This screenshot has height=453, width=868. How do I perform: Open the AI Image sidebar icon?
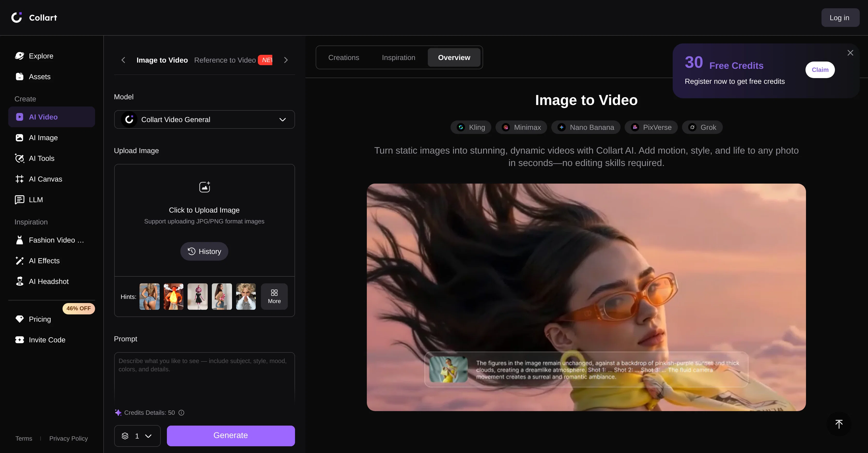coord(20,138)
